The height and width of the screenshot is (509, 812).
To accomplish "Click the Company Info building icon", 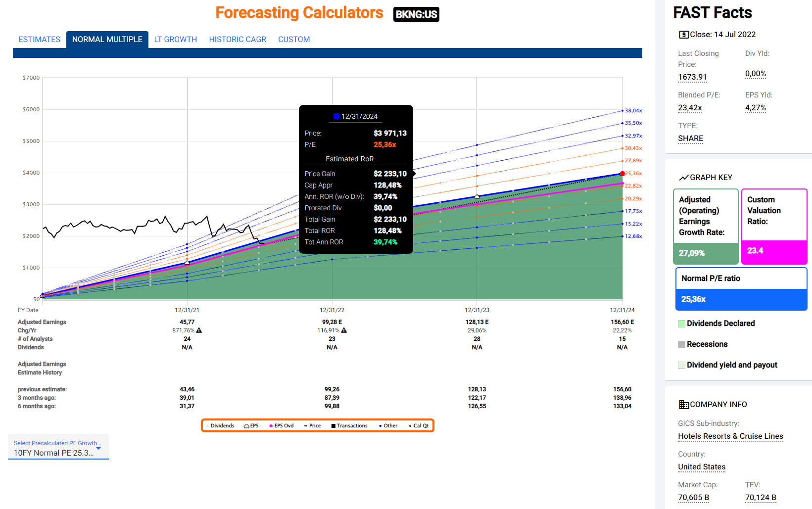I will tap(683, 405).
